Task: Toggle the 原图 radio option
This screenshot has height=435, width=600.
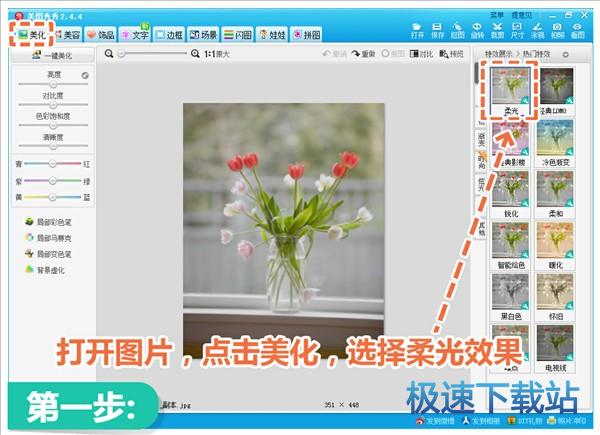Action: tap(393, 54)
